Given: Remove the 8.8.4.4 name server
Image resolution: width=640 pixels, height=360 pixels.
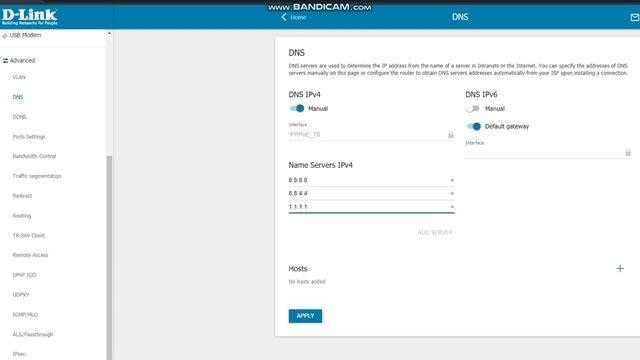Looking at the screenshot, I should [x=452, y=193].
